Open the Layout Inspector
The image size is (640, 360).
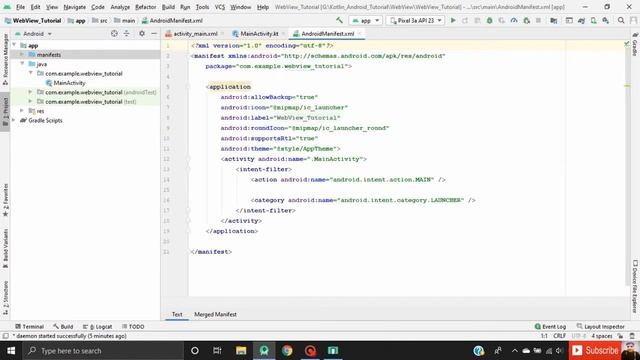600,327
